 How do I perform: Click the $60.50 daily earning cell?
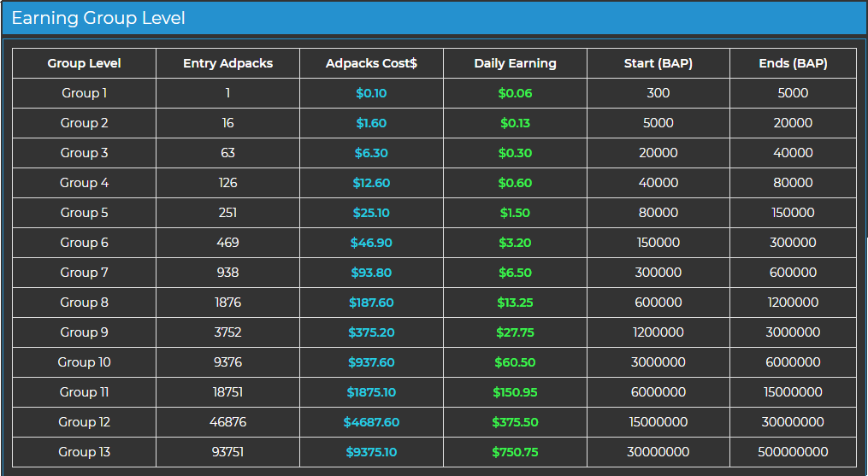pyautogui.click(x=515, y=362)
